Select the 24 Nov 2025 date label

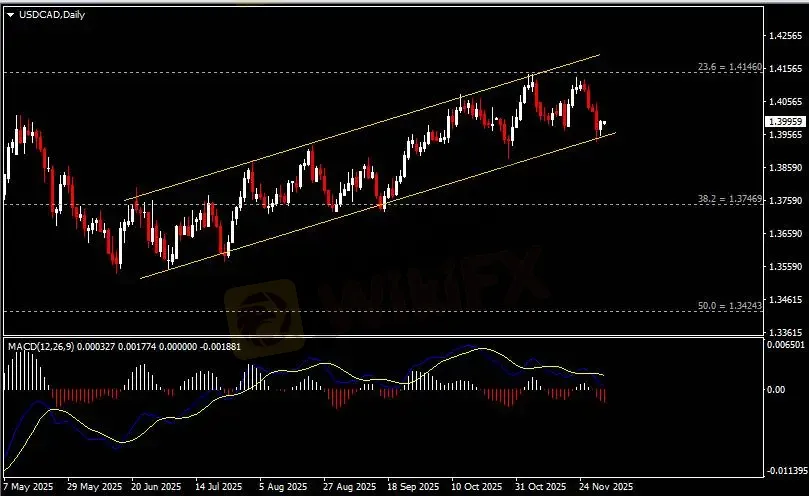pos(605,487)
